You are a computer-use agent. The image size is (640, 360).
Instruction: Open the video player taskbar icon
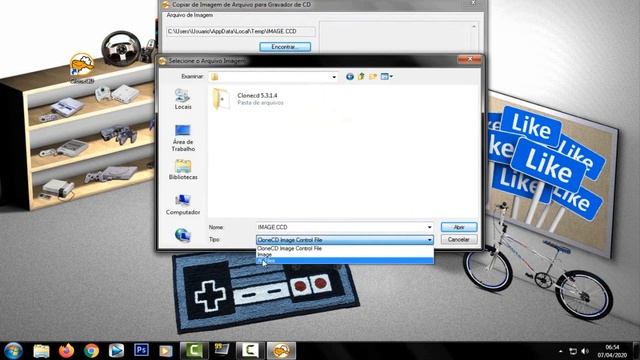click(166, 351)
